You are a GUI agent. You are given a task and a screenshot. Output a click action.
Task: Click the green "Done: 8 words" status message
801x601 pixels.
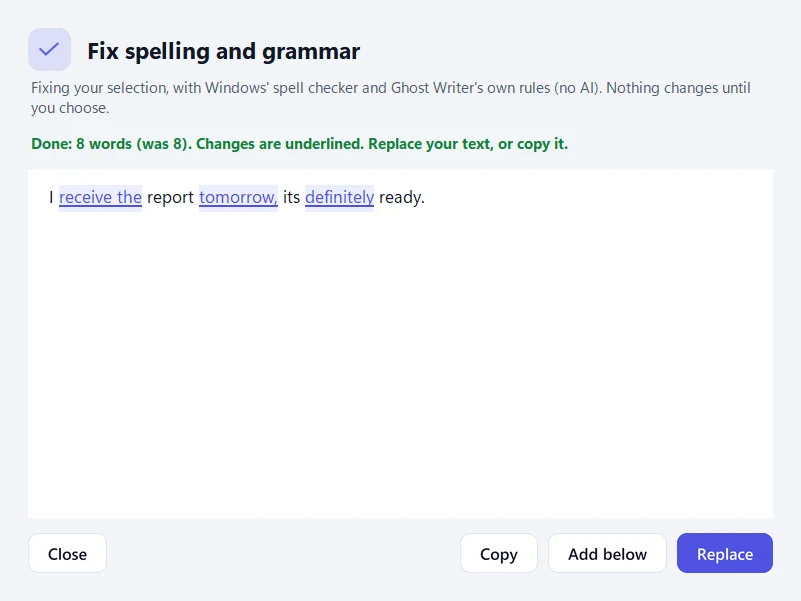(x=299, y=144)
